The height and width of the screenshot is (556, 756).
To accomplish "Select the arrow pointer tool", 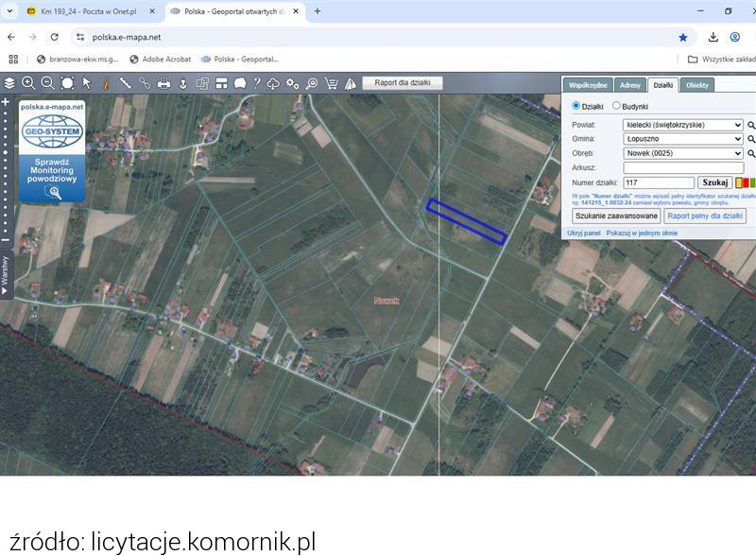I will [86, 83].
